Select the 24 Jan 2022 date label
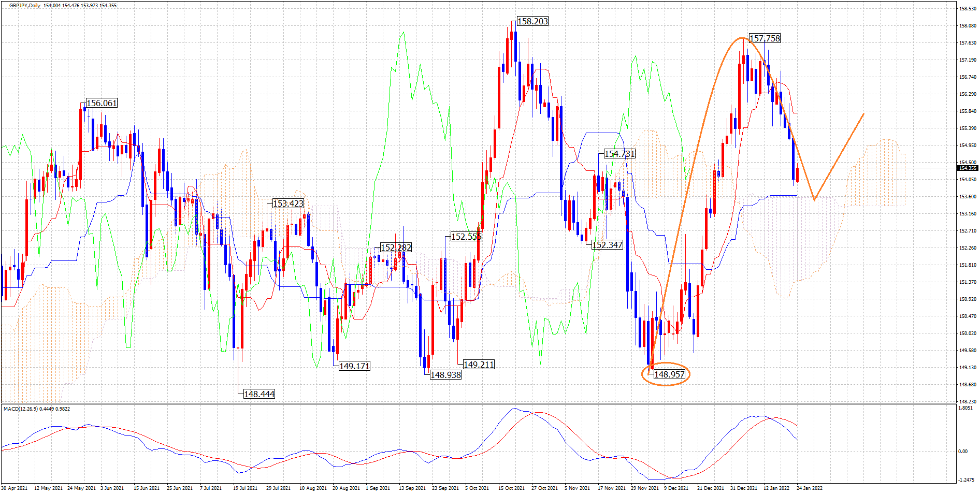The image size is (980, 494). [809, 488]
